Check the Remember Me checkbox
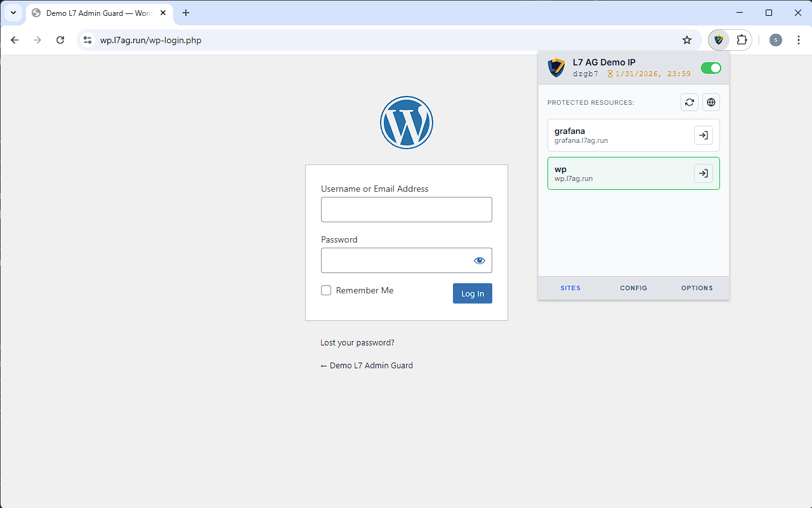 click(325, 290)
